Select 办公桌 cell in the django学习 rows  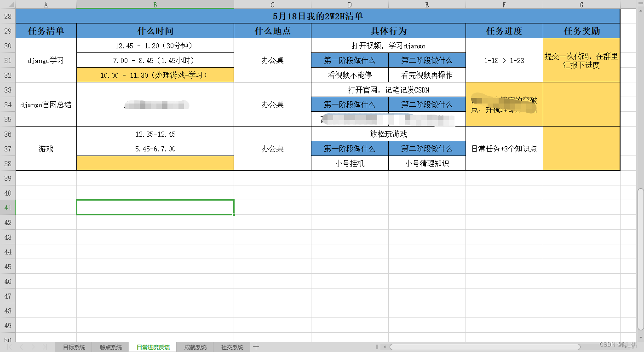tap(272, 60)
